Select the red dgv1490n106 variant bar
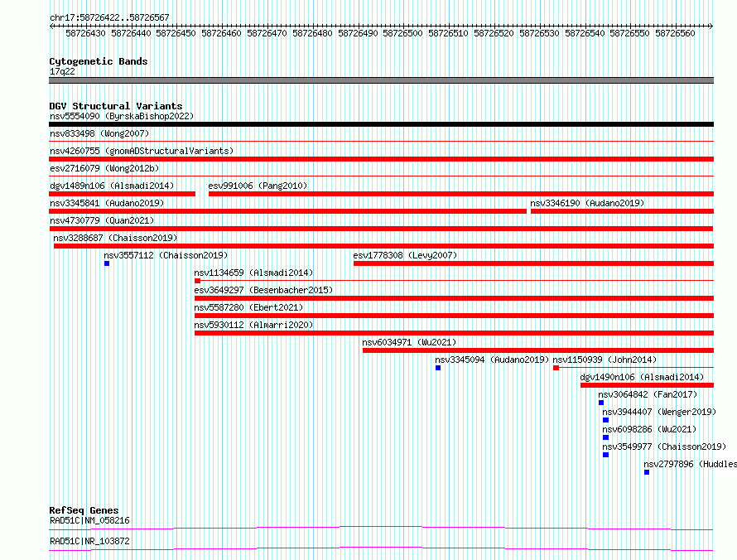This screenshot has height=560, width=737. coord(648,385)
